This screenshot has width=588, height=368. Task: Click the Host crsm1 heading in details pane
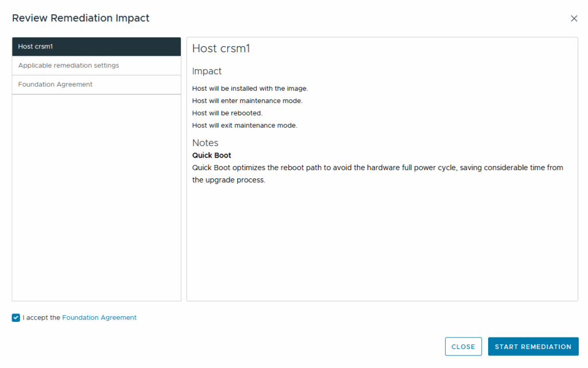221,48
